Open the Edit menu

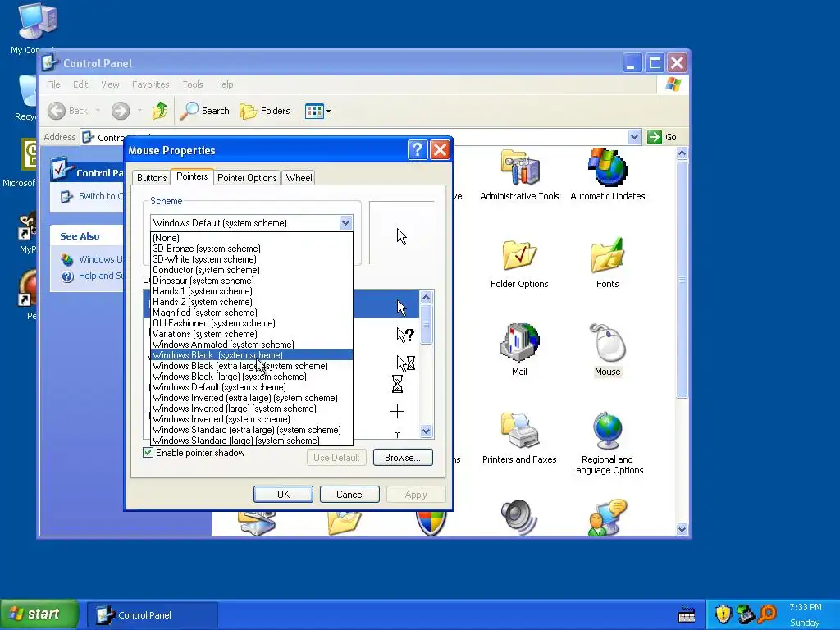80,84
